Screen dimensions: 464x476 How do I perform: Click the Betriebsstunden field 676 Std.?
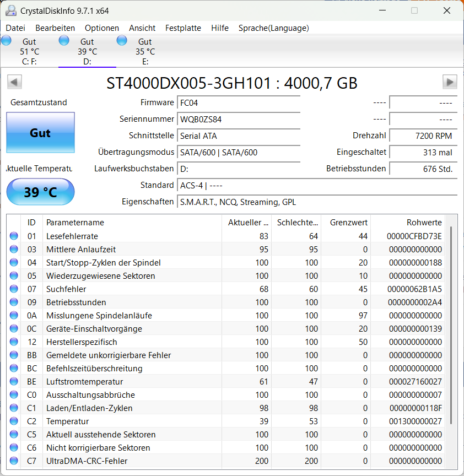(x=423, y=169)
